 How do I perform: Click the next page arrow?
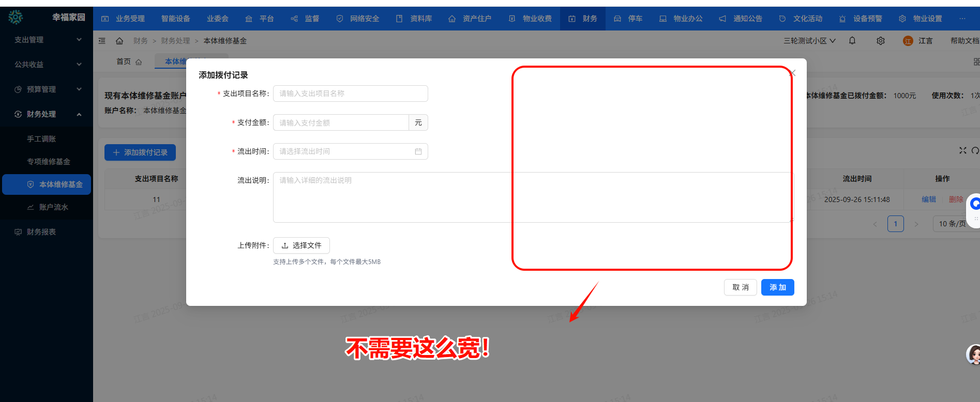point(916,224)
